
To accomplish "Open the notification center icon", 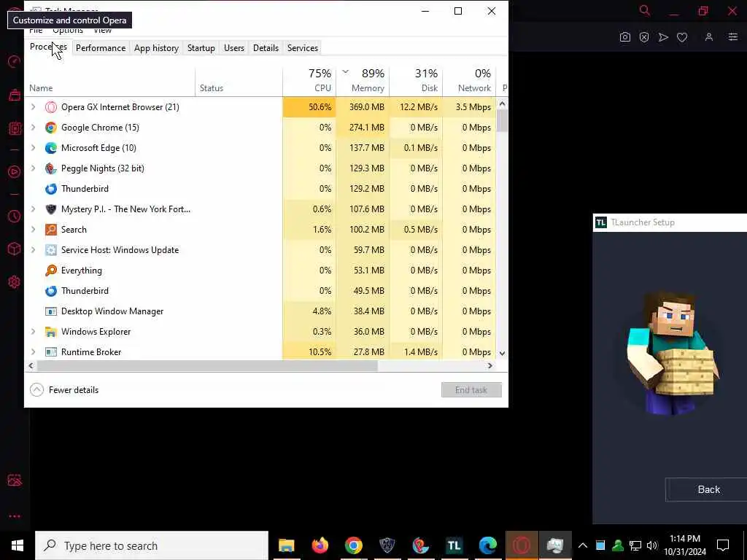I will click(x=723, y=545).
